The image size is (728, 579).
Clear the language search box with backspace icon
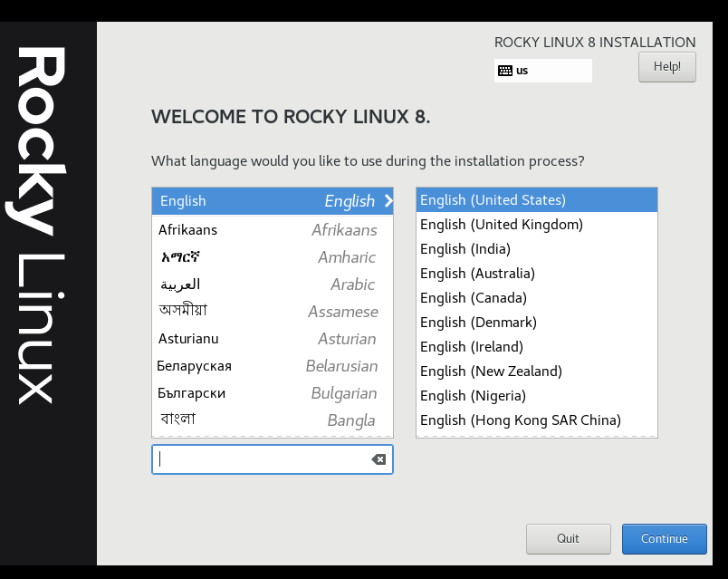pyautogui.click(x=378, y=459)
